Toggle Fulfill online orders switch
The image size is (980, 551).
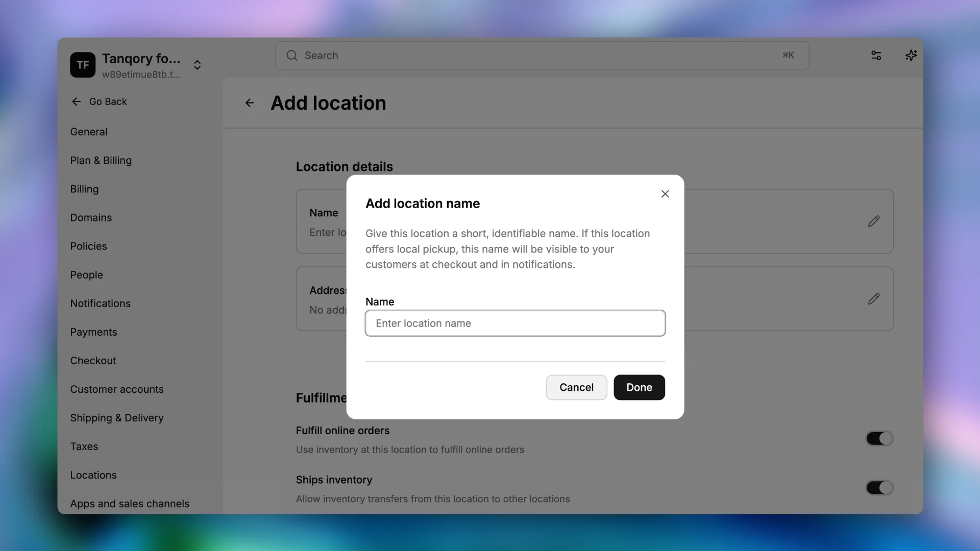(x=879, y=438)
